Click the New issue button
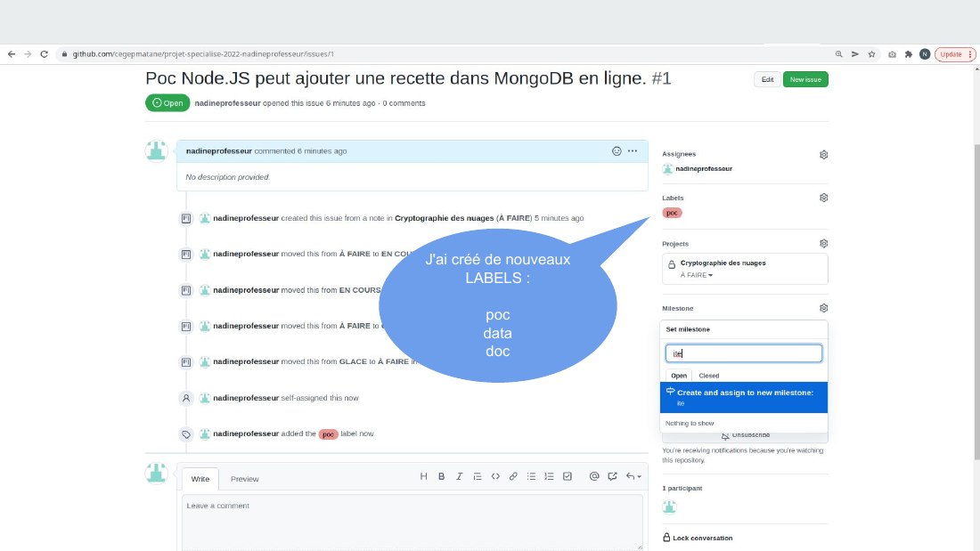The height and width of the screenshot is (551, 980). click(x=805, y=79)
